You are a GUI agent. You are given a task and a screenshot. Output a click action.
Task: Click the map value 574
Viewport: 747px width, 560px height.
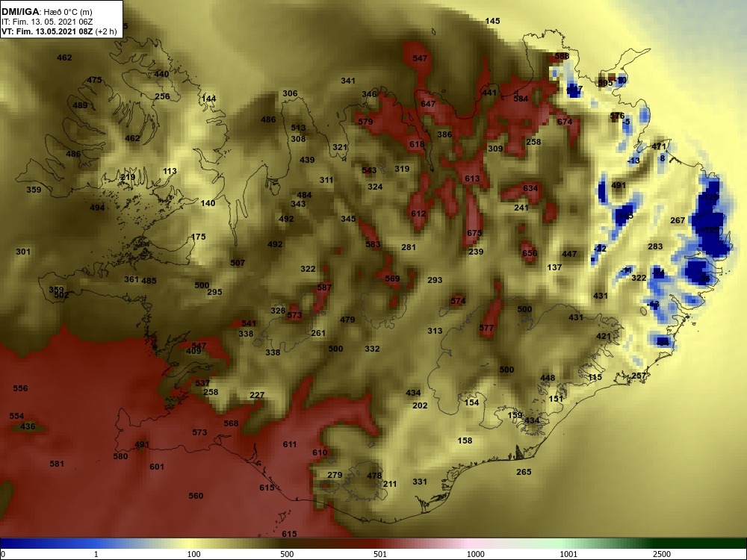coord(458,301)
